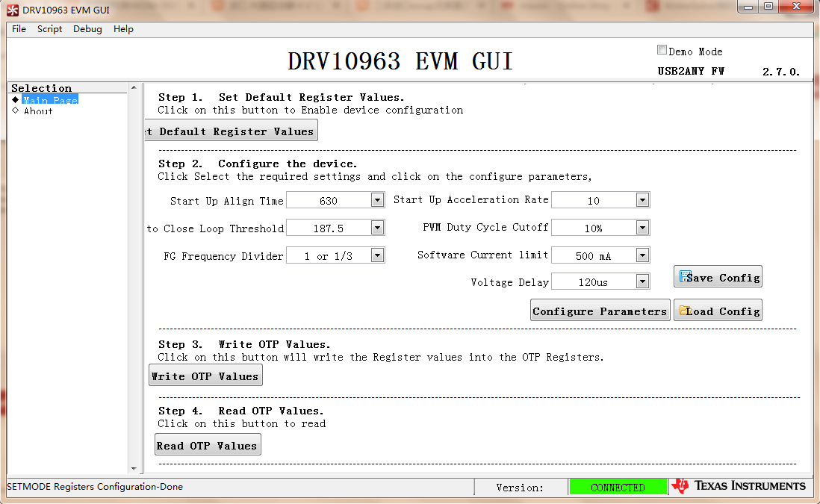Open the Script menu
Viewport: 820px width, 504px height.
coord(50,29)
